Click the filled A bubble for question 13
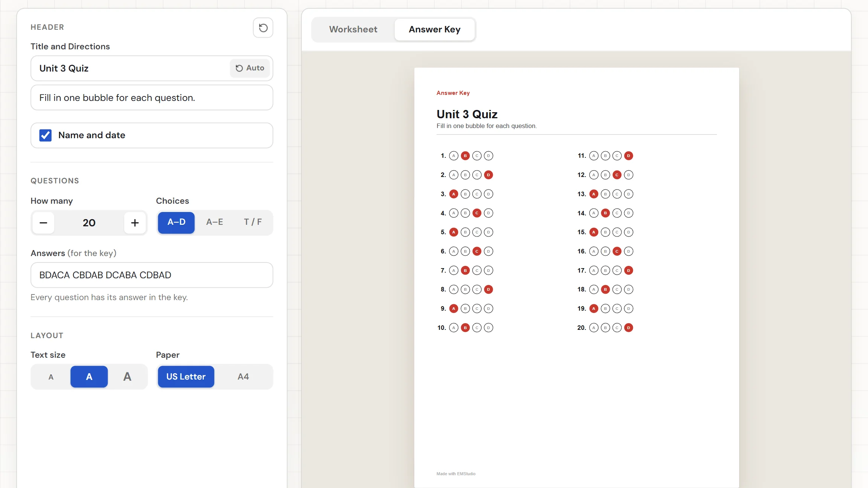 click(594, 194)
